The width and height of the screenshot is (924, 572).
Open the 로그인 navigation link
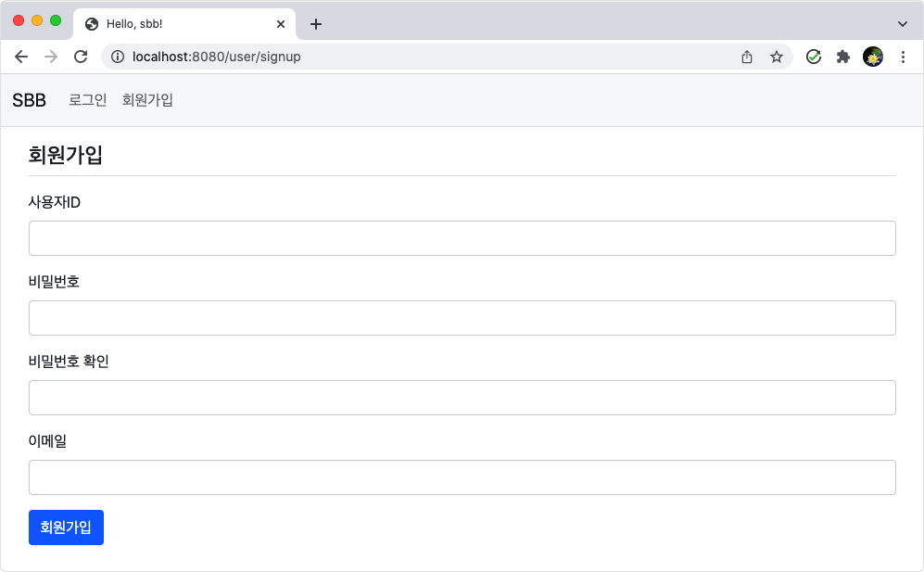(x=88, y=100)
